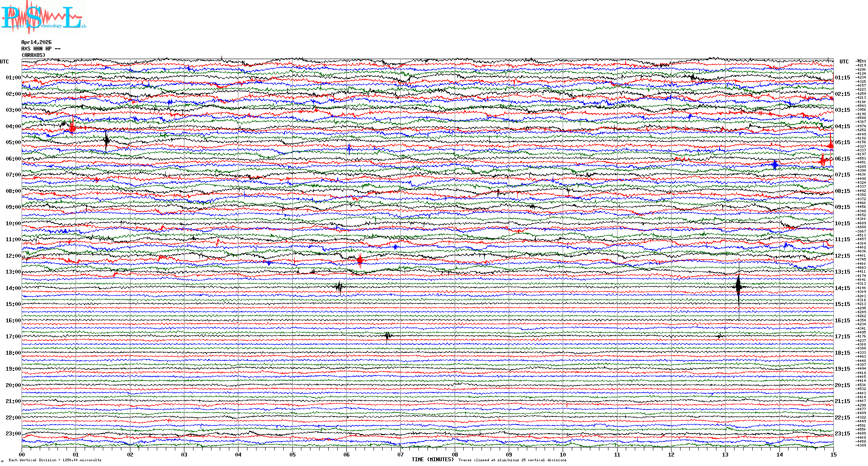Click the red seismic burst near minute 06
The image size is (868, 466).
tap(360, 260)
